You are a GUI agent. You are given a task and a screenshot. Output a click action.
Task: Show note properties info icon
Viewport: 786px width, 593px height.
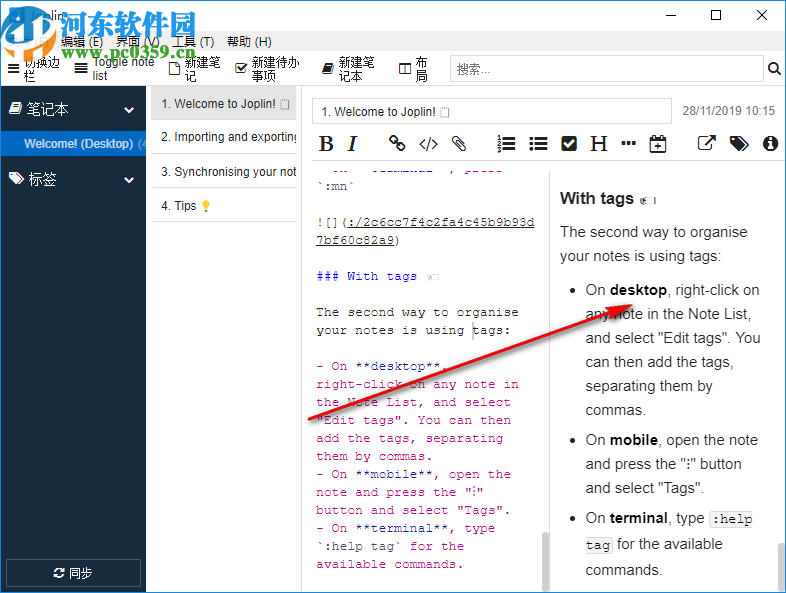770,144
